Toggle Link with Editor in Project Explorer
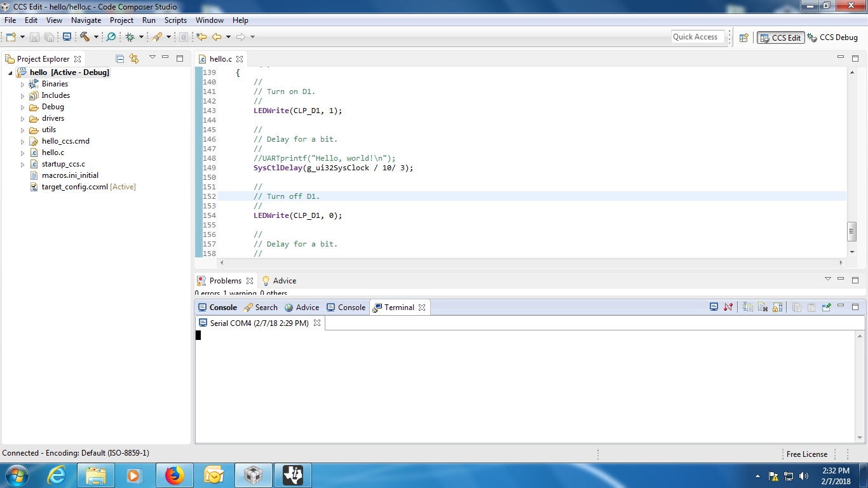The image size is (868, 488). pos(134,58)
